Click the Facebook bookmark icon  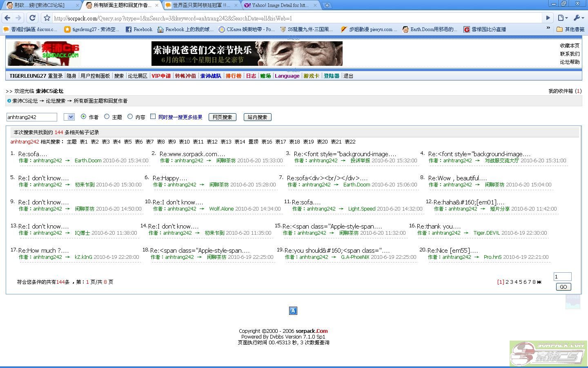click(129, 29)
